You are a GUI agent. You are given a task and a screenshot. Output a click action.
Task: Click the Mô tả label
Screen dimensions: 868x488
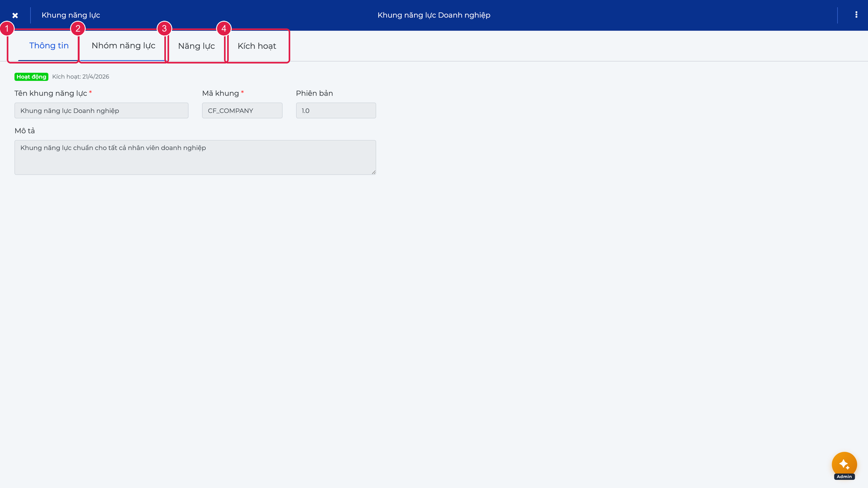[24, 131]
